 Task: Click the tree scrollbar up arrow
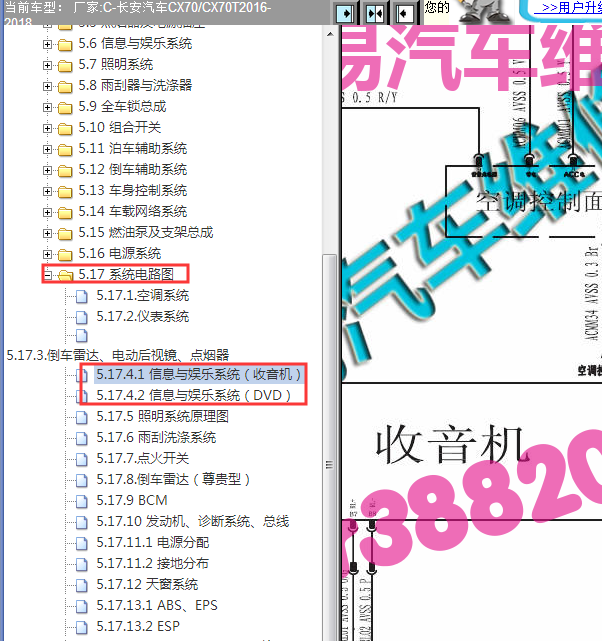tap(330, 34)
